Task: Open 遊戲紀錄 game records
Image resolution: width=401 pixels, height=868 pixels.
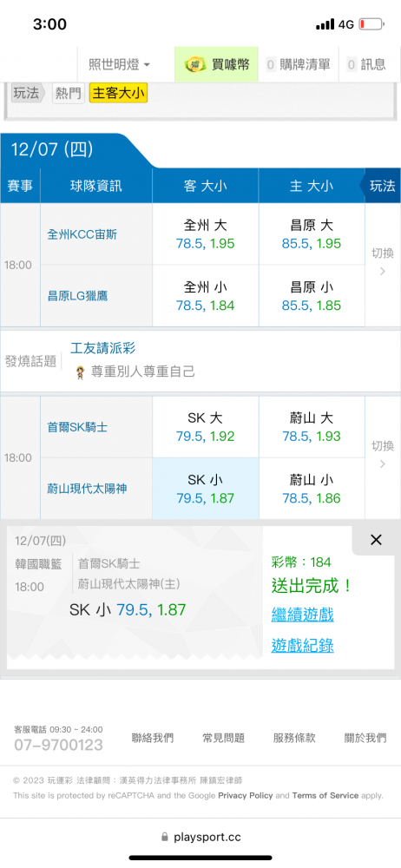Action: click(302, 646)
